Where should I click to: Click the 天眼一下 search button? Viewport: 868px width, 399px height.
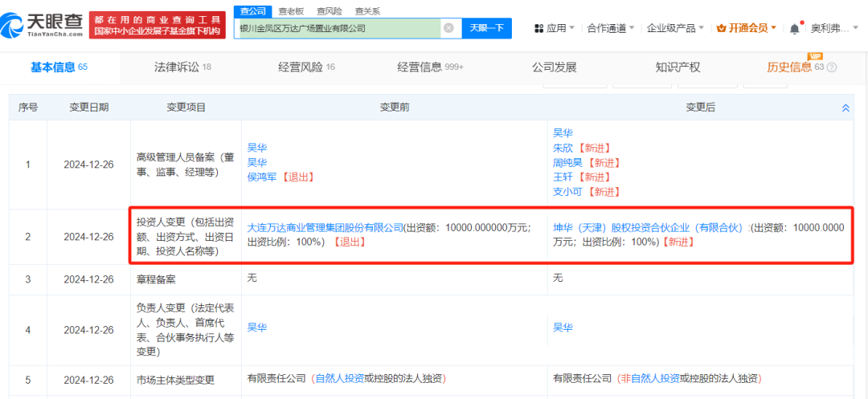486,28
